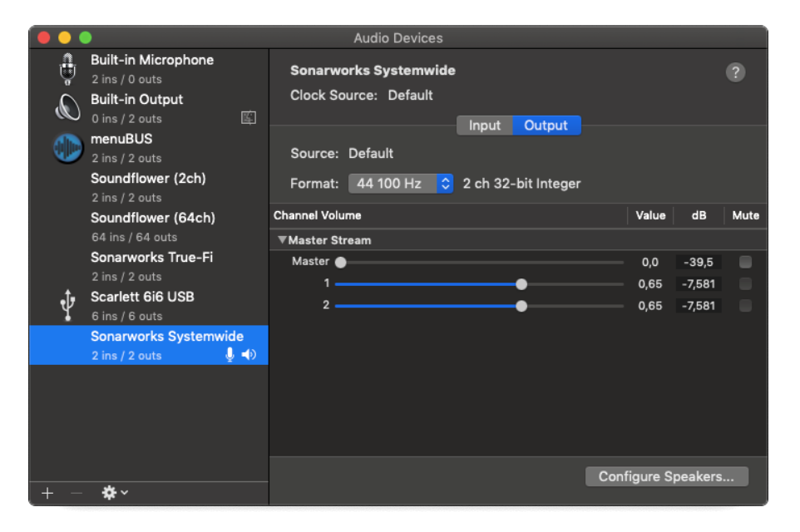Click the green zoom window button
The height and width of the screenshot is (532, 800).
(x=85, y=37)
